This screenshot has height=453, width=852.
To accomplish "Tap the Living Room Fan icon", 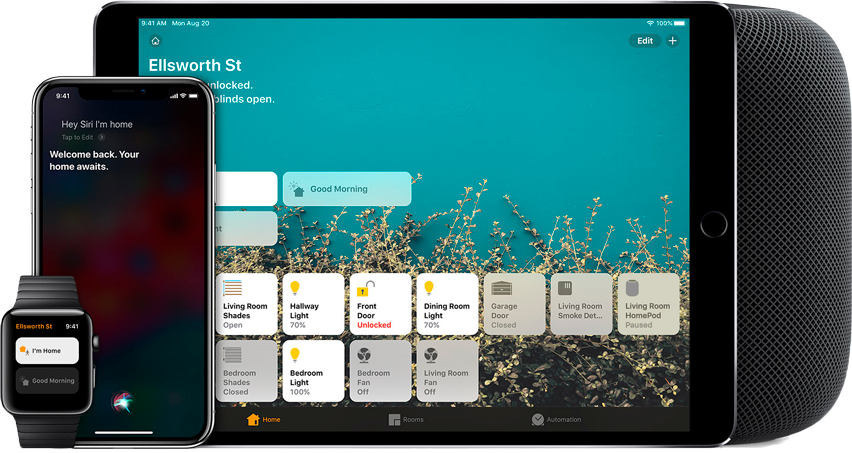I will (x=431, y=355).
